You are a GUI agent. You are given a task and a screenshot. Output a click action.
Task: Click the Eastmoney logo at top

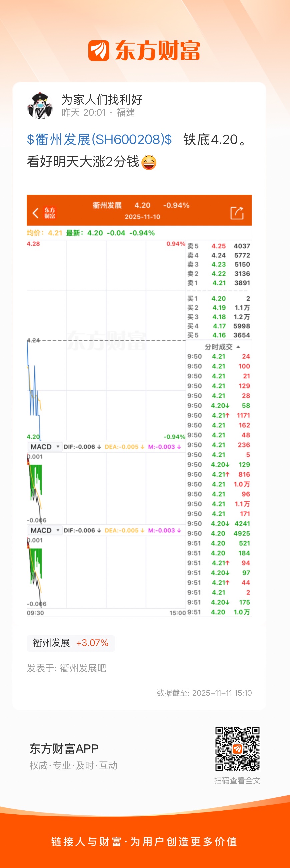coord(144,51)
